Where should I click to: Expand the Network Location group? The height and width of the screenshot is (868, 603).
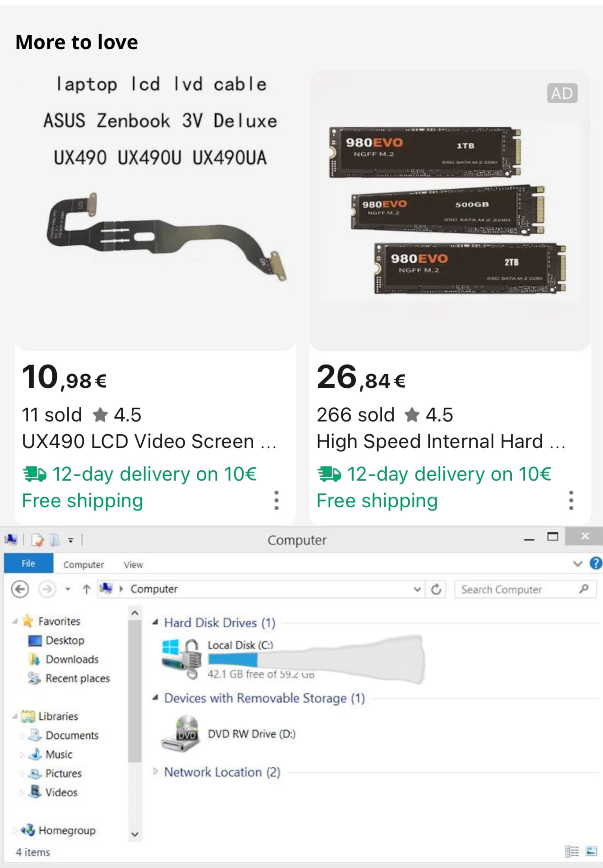(x=155, y=771)
